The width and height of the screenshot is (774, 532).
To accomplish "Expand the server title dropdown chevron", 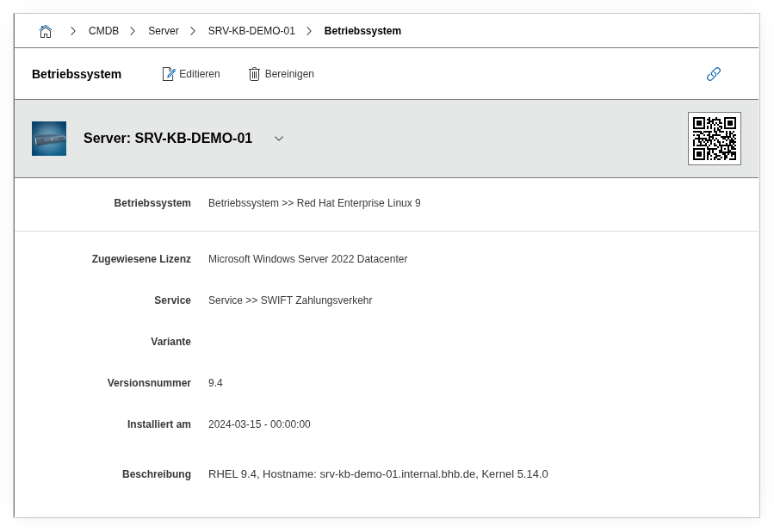I will 279,139.
